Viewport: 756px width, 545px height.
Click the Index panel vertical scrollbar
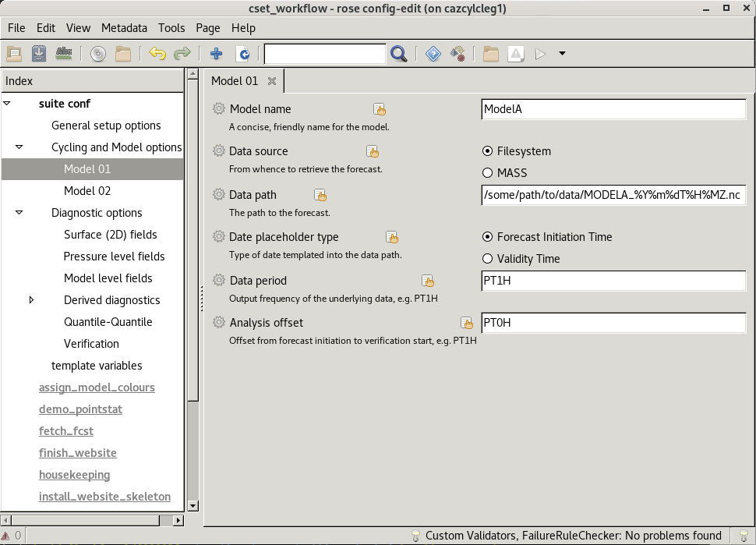pos(193,239)
